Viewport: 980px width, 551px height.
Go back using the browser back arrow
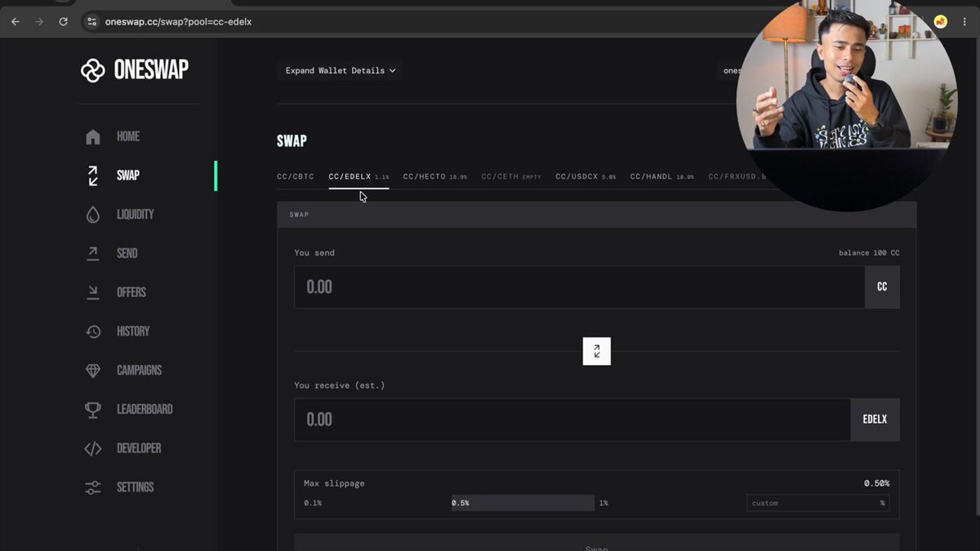15,21
